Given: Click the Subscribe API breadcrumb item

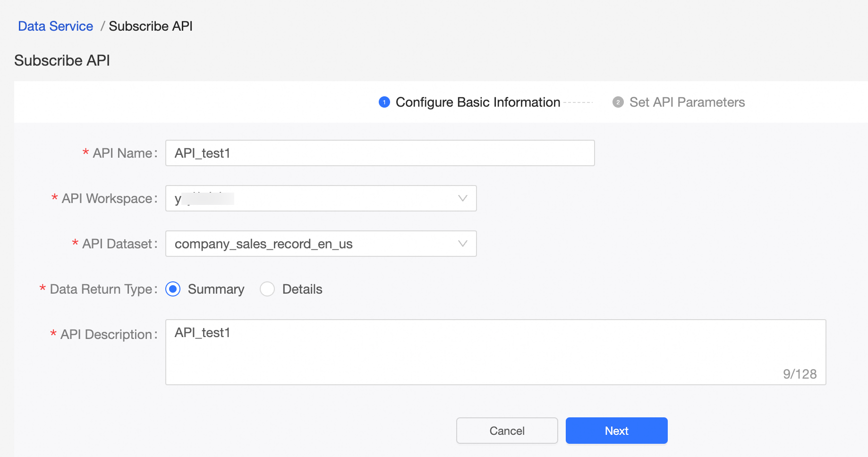Looking at the screenshot, I should coord(151,26).
